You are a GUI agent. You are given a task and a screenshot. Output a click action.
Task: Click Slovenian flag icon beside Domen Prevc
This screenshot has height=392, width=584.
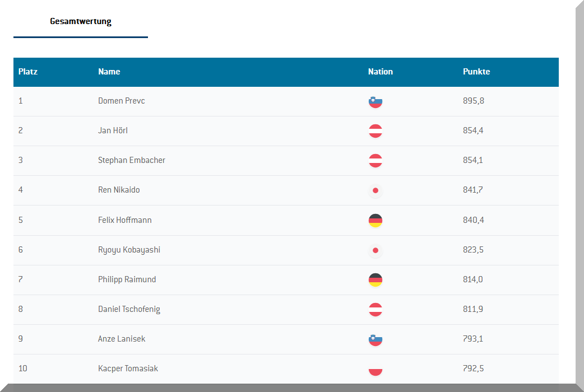point(376,101)
